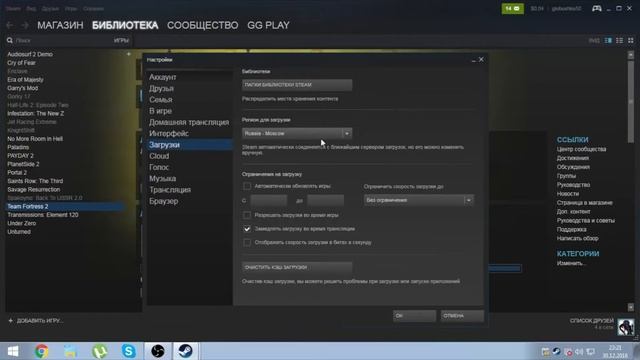Open Skype from the taskbar

pyautogui.click(x=129, y=351)
